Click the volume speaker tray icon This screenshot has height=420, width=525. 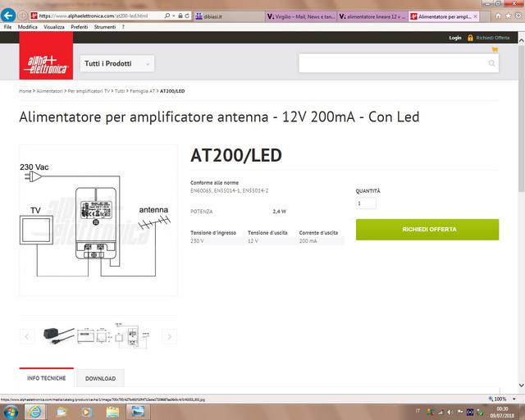450,412
